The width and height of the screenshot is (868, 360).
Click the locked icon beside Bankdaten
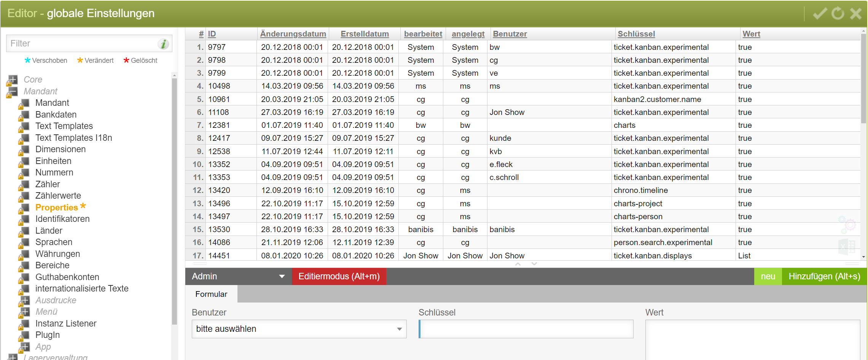(x=24, y=115)
